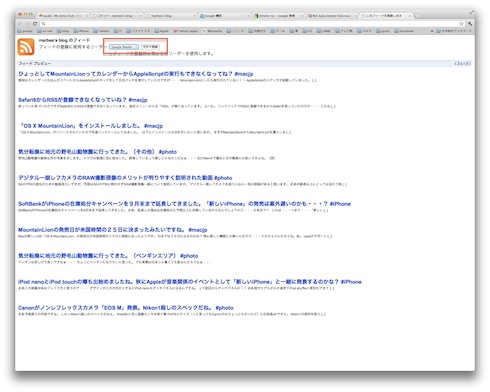Click the subscribe now button beside Google Reader
The image size is (490, 392).
click(150, 47)
